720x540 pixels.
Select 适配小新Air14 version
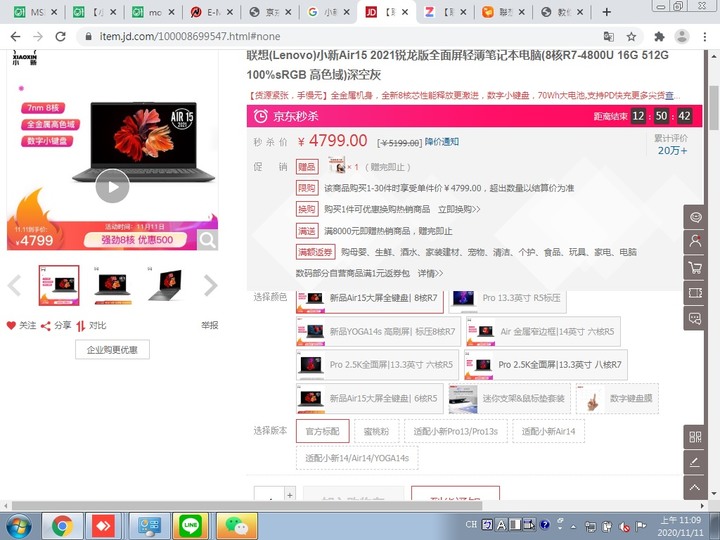[x=548, y=431]
